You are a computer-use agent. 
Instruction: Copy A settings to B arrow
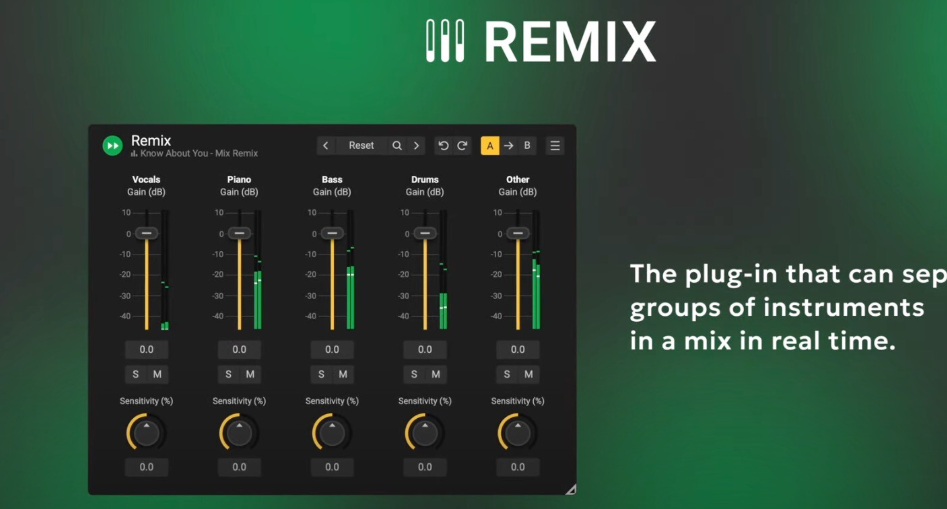coord(509,146)
